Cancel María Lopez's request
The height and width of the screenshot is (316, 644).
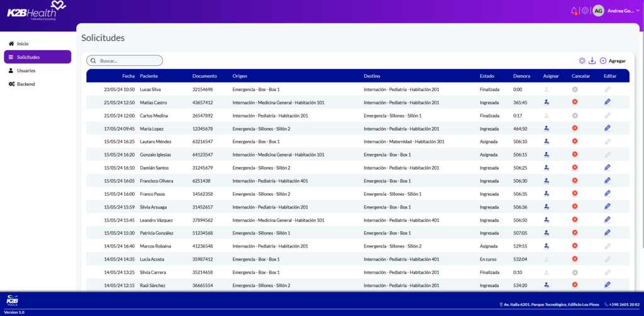(x=575, y=128)
